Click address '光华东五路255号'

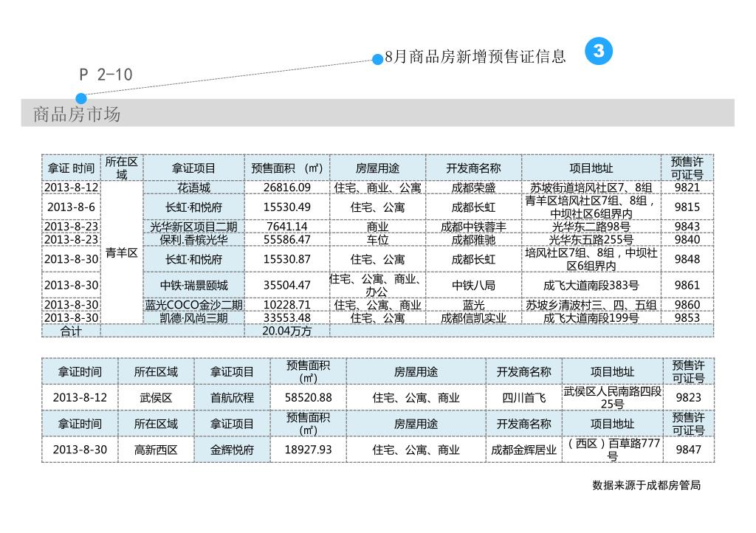point(591,239)
